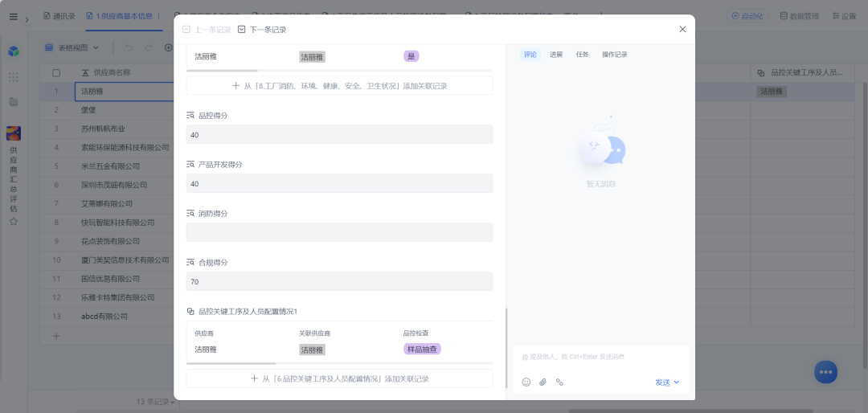
Task: Expand sidebar with arrow button
Action: (x=27, y=20)
